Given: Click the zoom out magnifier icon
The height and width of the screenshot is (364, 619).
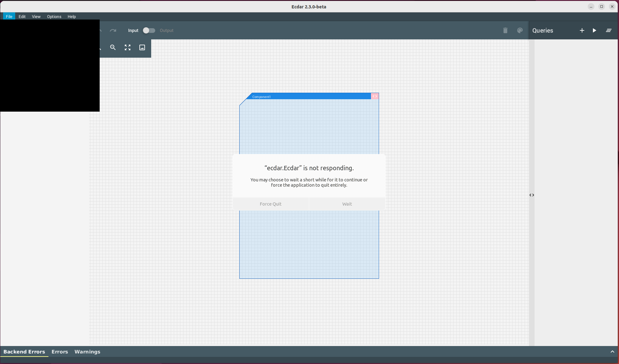Looking at the screenshot, I should coord(113,47).
